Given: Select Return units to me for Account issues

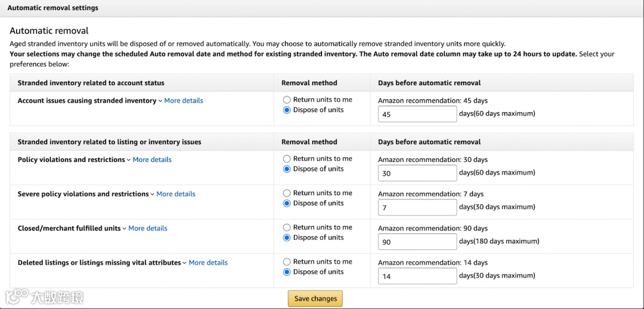Looking at the screenshot, I should (287, 100).
